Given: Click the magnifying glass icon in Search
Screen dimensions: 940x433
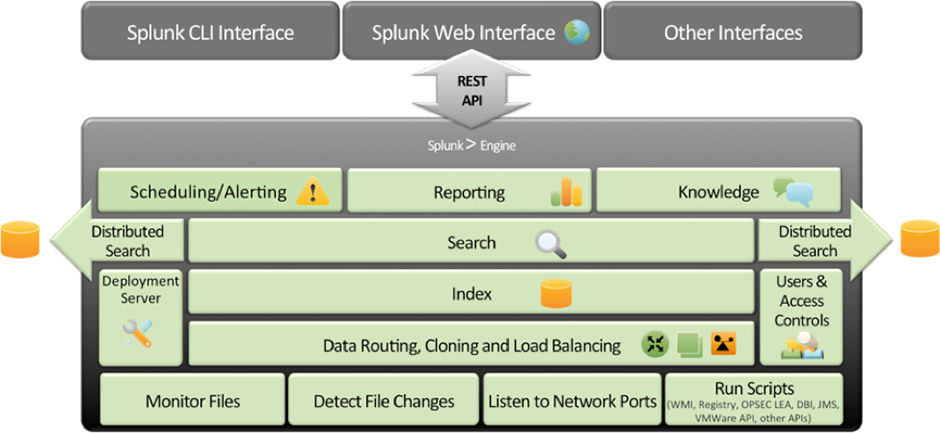Looking at the screenshot, I should [551, 244].
